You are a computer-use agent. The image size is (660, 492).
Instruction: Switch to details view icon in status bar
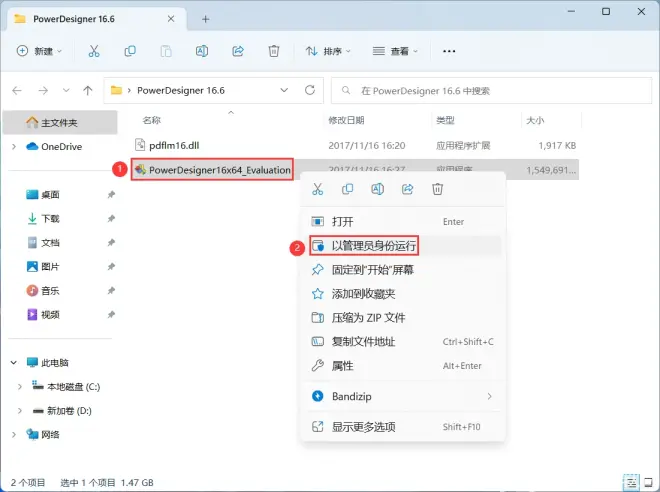[x=631, y=482]
